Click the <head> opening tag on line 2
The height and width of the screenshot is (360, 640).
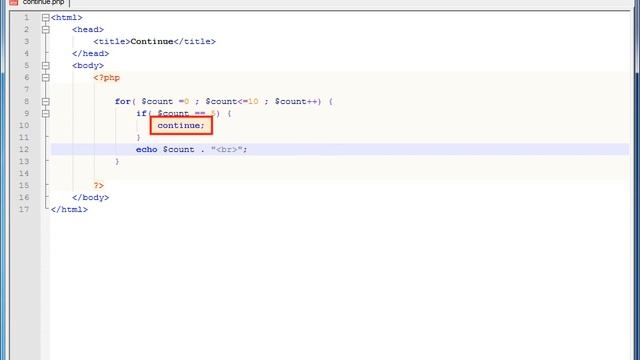[x=88, y=29]
